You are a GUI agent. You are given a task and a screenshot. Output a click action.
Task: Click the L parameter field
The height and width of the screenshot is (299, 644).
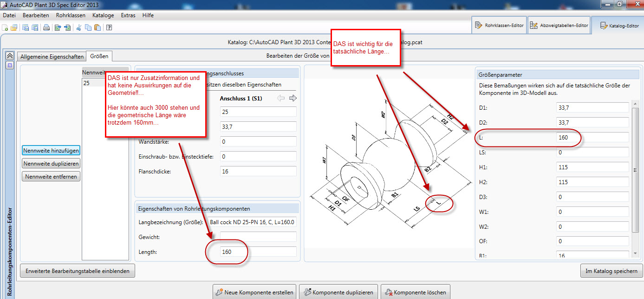coord(592,138)
